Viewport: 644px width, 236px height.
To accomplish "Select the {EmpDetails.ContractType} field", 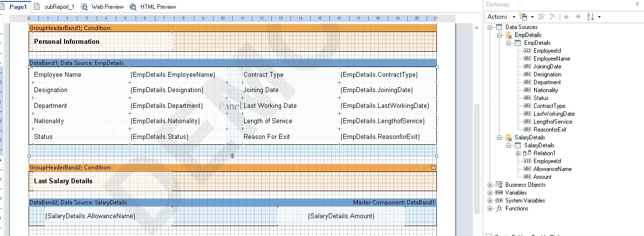I will [x=388, y=75].
